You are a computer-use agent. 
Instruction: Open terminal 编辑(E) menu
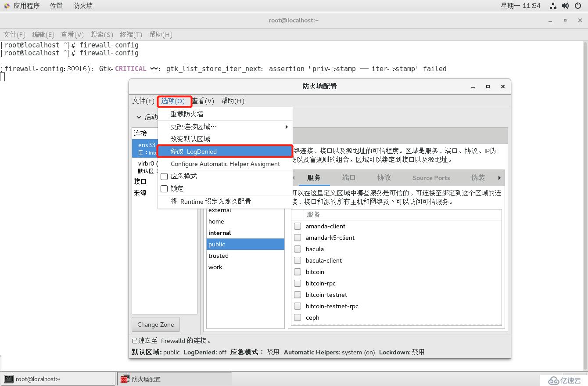click(43, 34)
